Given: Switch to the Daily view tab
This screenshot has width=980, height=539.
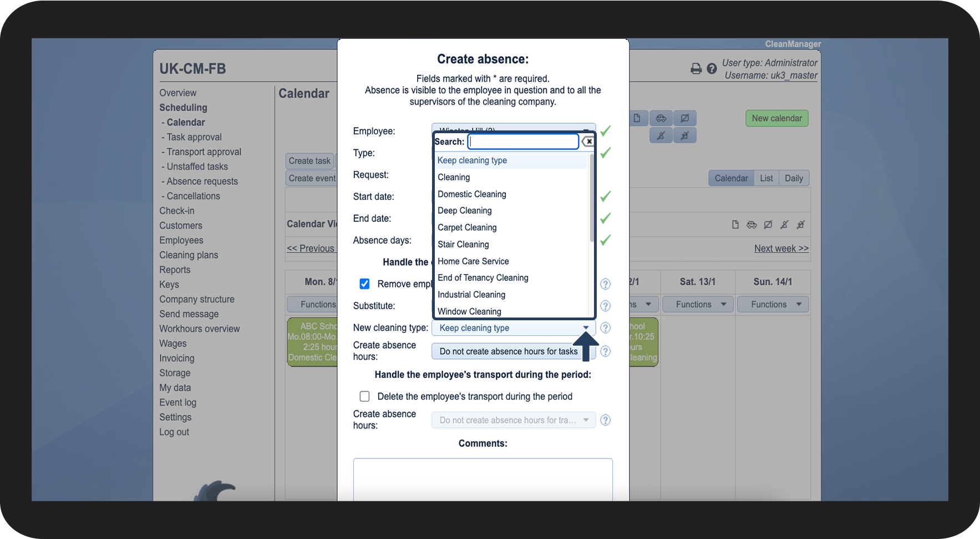Looking at the screenshot, I should click(x=794, y=178).
